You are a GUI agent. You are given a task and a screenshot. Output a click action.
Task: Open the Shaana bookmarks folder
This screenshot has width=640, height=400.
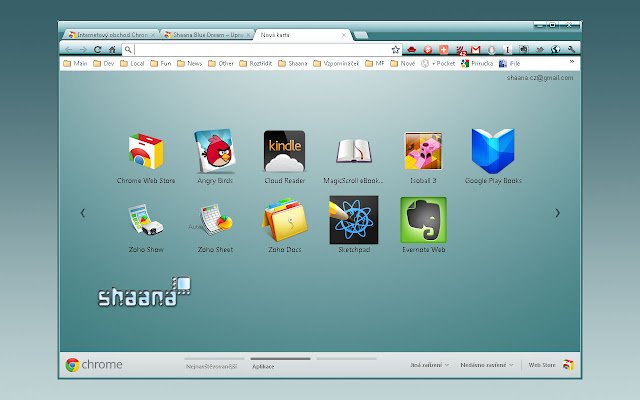tap(293, 63)
